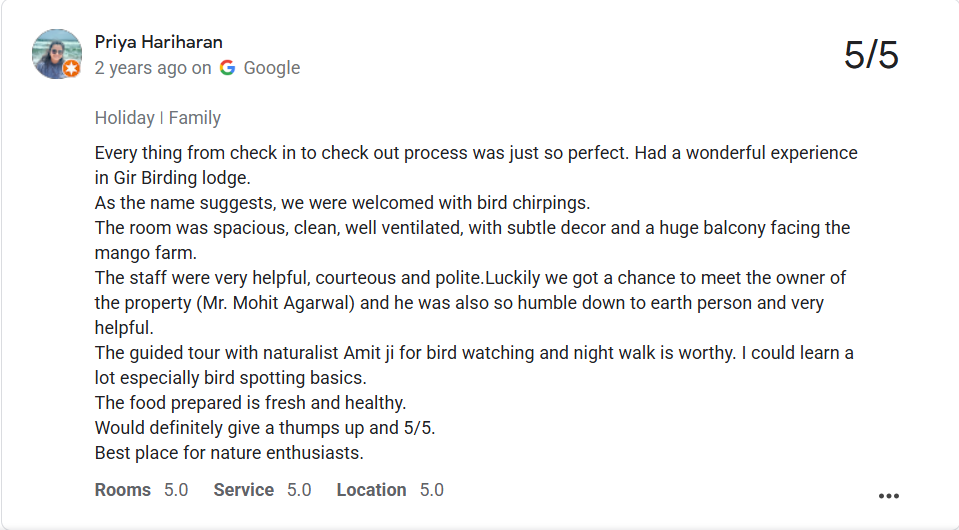Click the local guide star badge
This screenshot has width=959, height=530.
click(x=72, y=68)
